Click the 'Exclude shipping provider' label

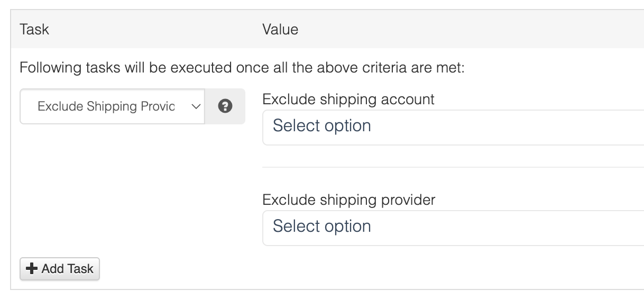coord(349,200)
